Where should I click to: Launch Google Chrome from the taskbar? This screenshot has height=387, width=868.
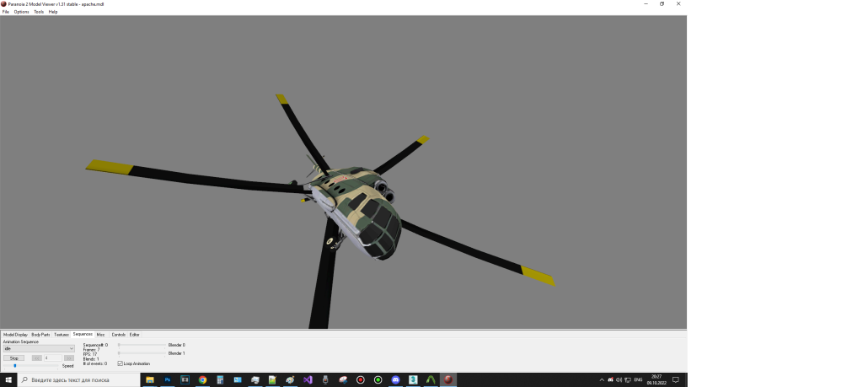click(x=203, y=380)
